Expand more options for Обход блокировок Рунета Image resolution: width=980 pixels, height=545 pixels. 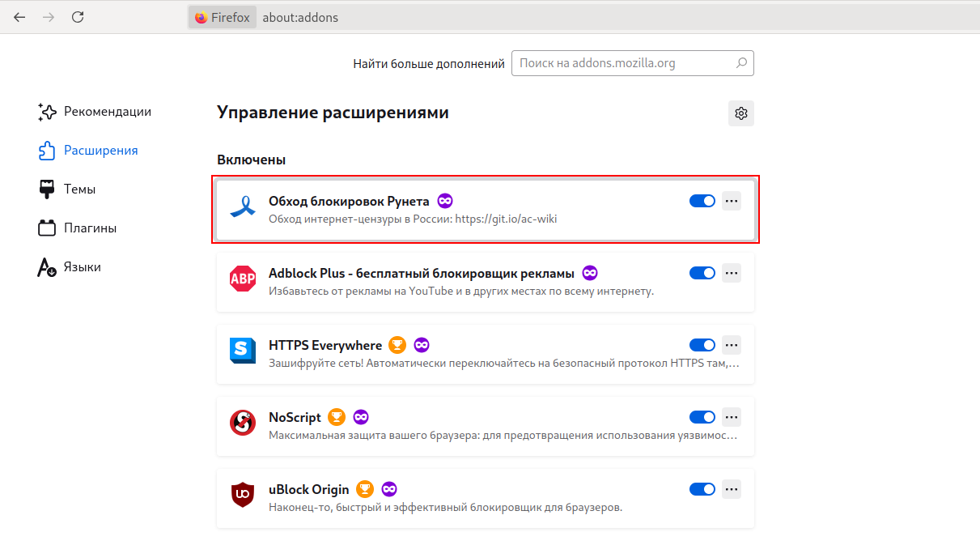coord(732,201)
